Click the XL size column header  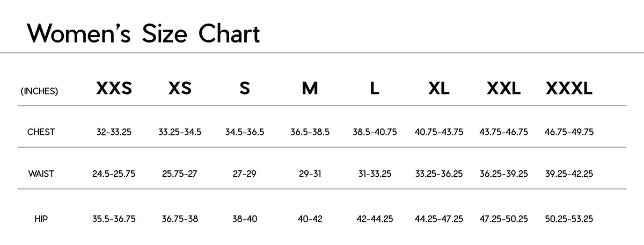pos(439,89)
